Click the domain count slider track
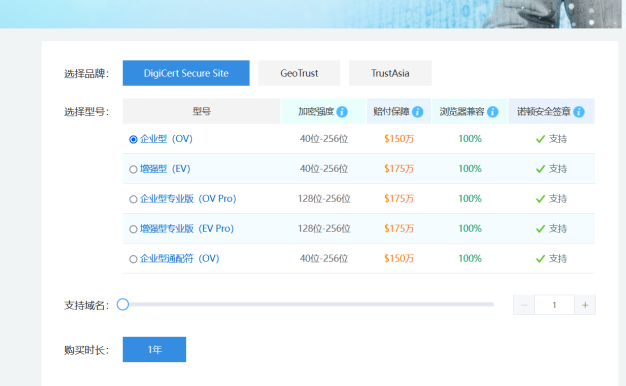This screenshot has width=626, height=386. tap(308, 305)
